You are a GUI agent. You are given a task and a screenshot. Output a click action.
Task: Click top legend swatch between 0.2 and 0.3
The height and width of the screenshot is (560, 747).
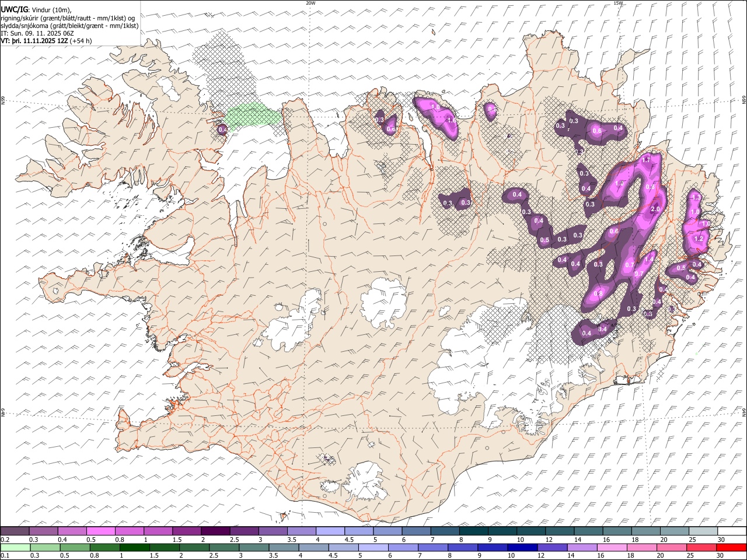pyautogui.click(x=15, y=531)
